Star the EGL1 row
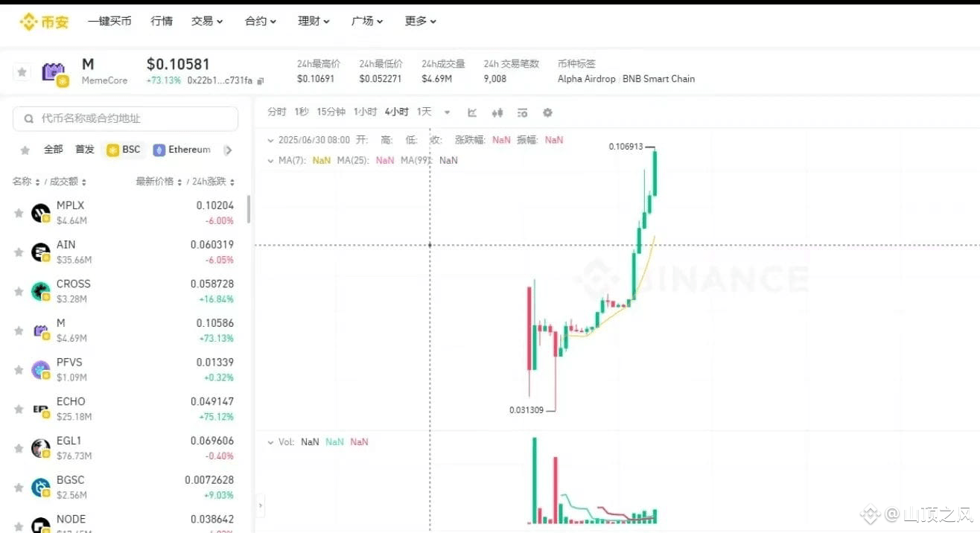Screen dimensions: 980x533 pos(19,449)
